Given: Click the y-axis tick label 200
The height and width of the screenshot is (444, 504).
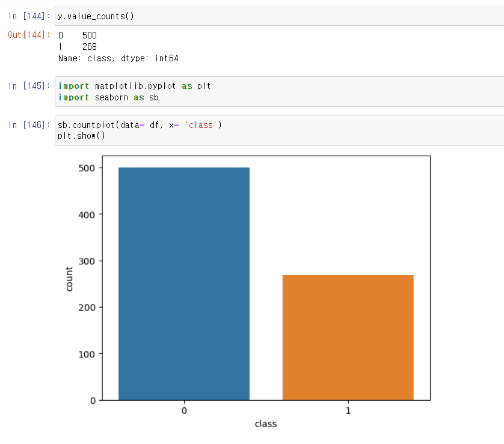Looking at the screenshot, I should pos(87,308).
